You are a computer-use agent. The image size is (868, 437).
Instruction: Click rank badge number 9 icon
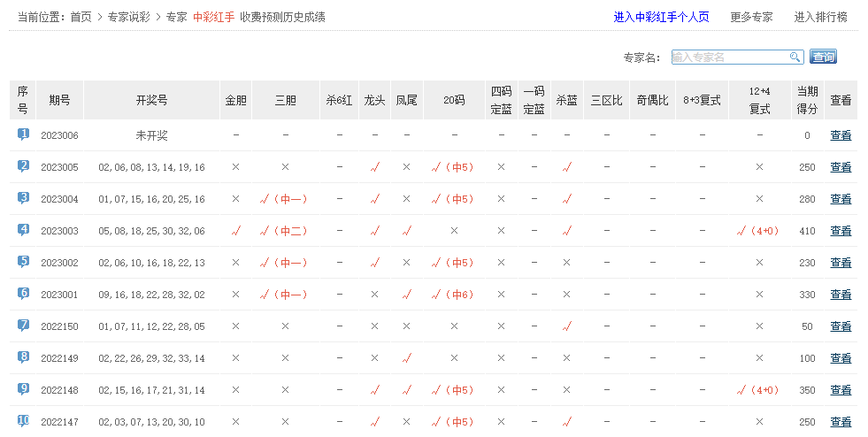coord(23,389)
